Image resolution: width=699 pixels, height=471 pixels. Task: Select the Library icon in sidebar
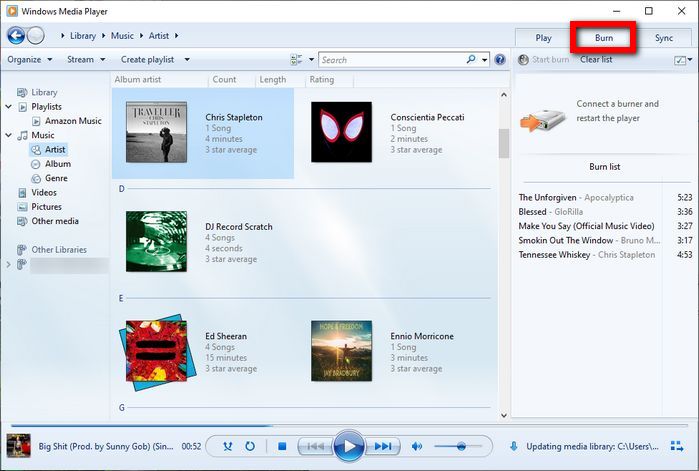coord(22,92)
